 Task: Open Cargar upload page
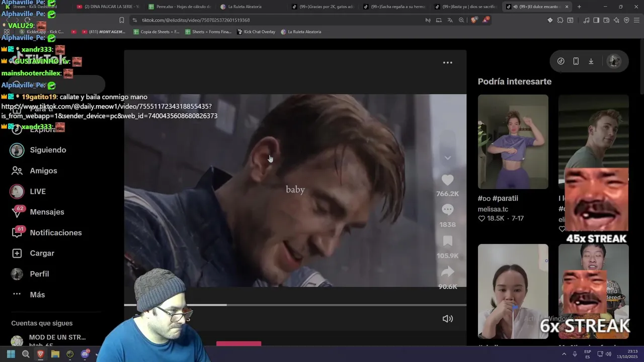coord(42,253)
